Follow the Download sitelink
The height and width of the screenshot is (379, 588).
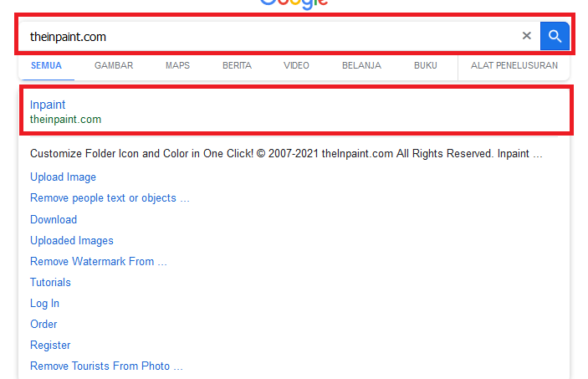(x=54, y=219)
